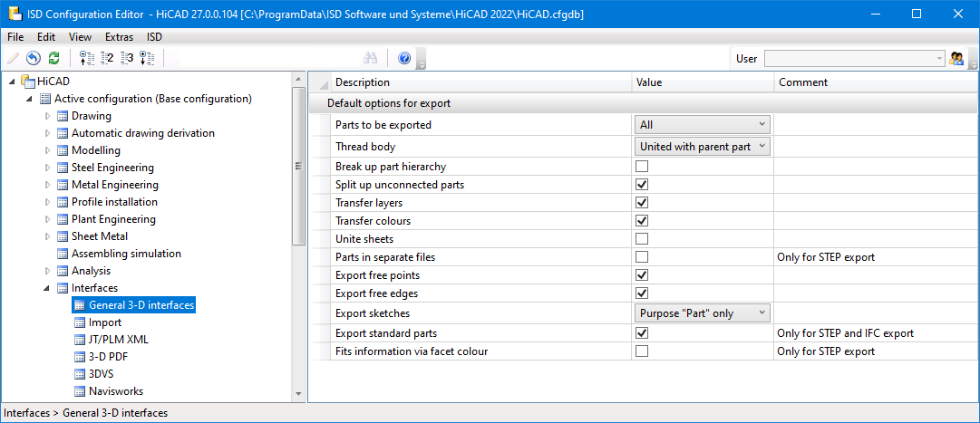Select the Assembling simulation tree item
980x423 pixels.
coord(126,254)
